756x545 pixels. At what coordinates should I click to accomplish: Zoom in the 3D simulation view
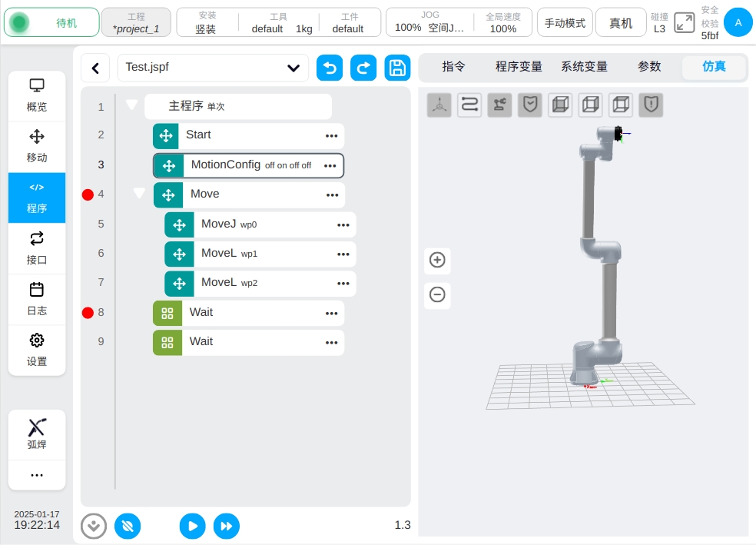coord(437,260)
